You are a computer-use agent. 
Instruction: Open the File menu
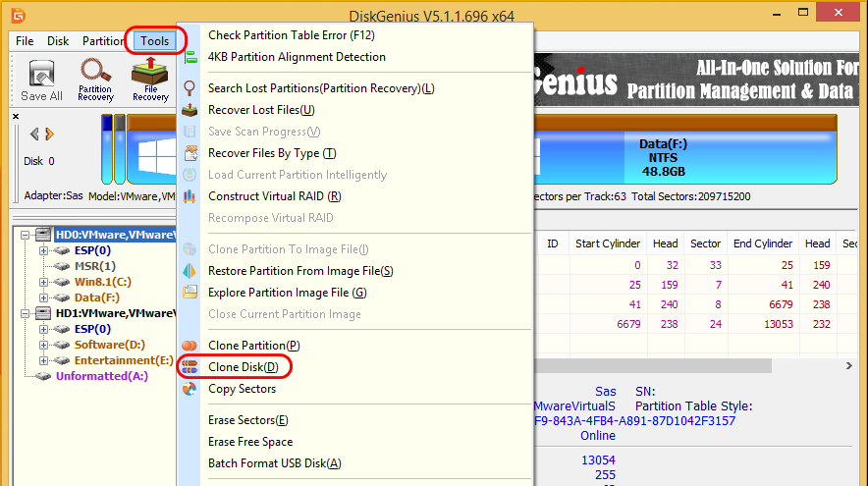coord(25,41)
